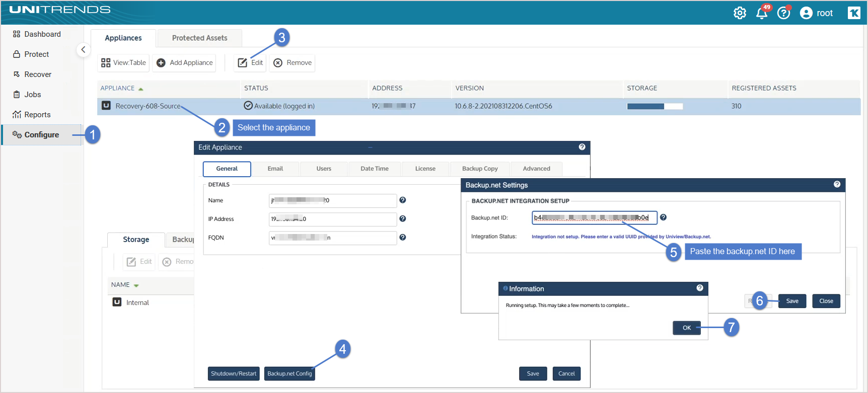This screenshot has width=868, height=393.
Task: Click help icon beside Backup.net ID
Action: click(x=664, y=217)
